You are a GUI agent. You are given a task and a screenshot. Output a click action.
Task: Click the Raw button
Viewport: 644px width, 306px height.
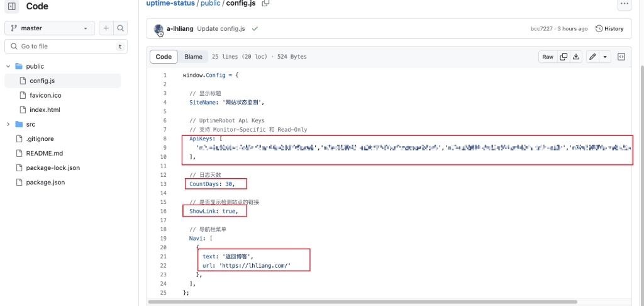coord(548,57)
